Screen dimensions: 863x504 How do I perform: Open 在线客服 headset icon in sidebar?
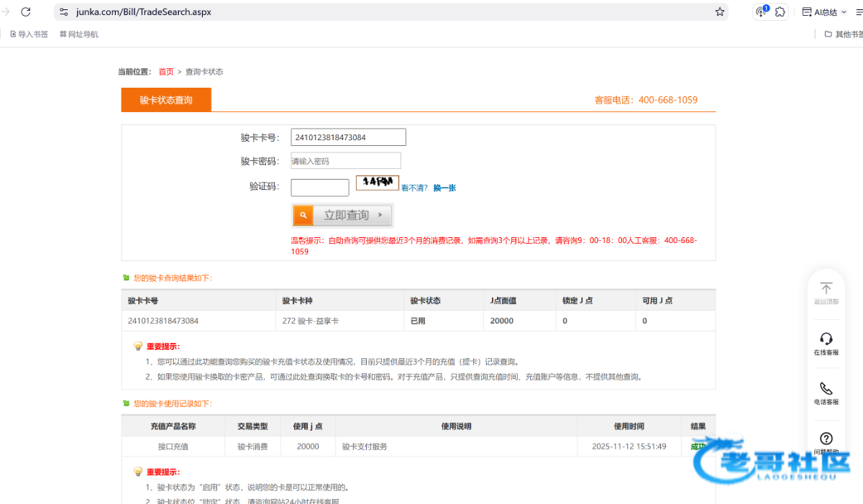(826, 339)
